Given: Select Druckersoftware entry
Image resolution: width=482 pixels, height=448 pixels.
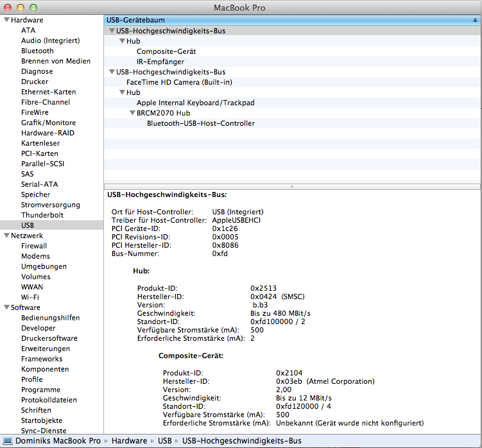Looking at the screenshot, I should coord(49,338).
